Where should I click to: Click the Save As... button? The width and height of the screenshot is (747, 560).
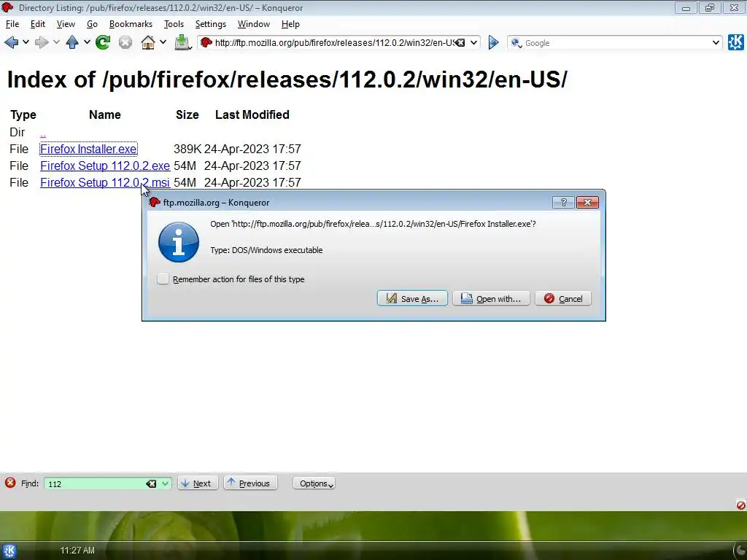[x=412, y=298]
